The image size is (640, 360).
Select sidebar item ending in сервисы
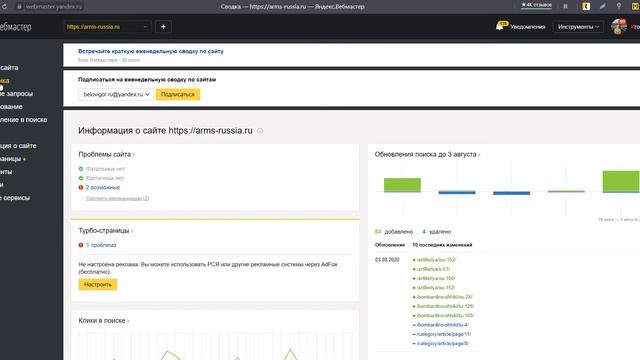click(15, 198)
